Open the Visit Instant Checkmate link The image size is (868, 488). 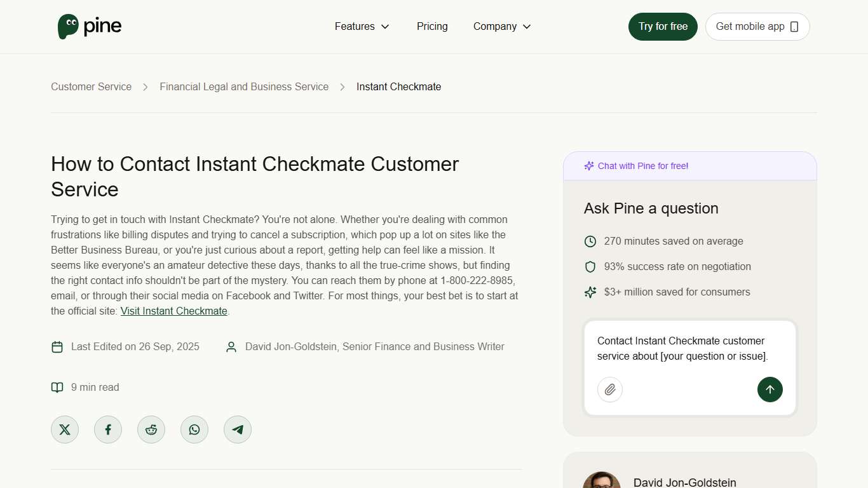(x=173, y=311)
